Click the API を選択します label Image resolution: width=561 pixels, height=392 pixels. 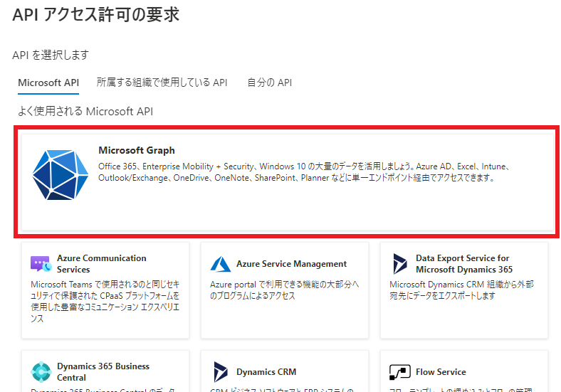(51, 55)
